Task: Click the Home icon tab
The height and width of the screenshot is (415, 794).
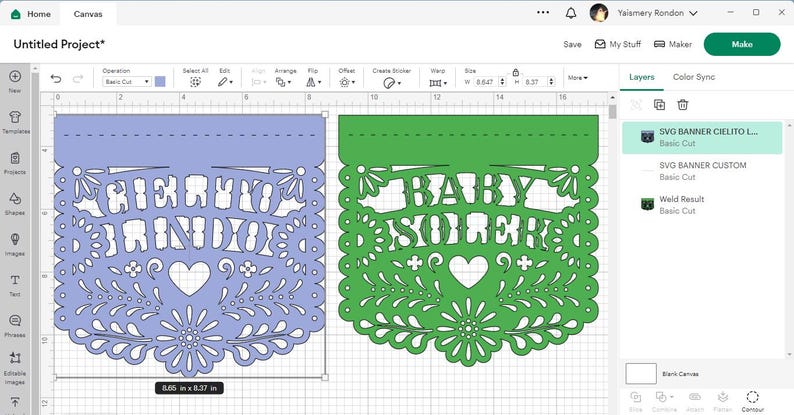Action: 31,14
